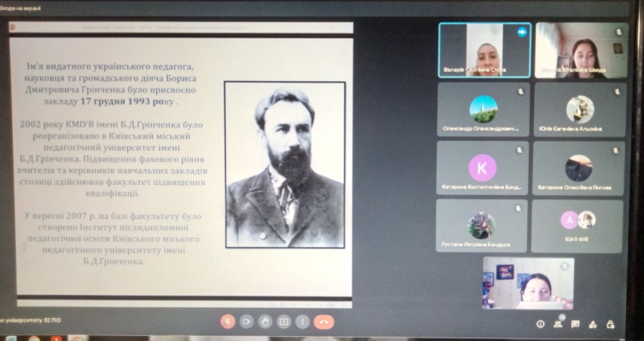Click the purple K avatar of Катерина
Screen dimensions: 644x341
click(483, 168)
